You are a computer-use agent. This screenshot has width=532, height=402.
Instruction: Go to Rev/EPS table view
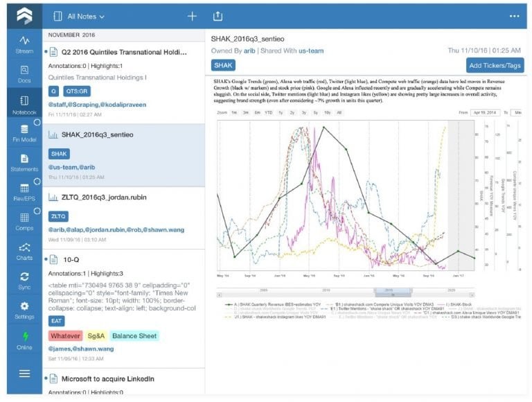click(24, 192)
